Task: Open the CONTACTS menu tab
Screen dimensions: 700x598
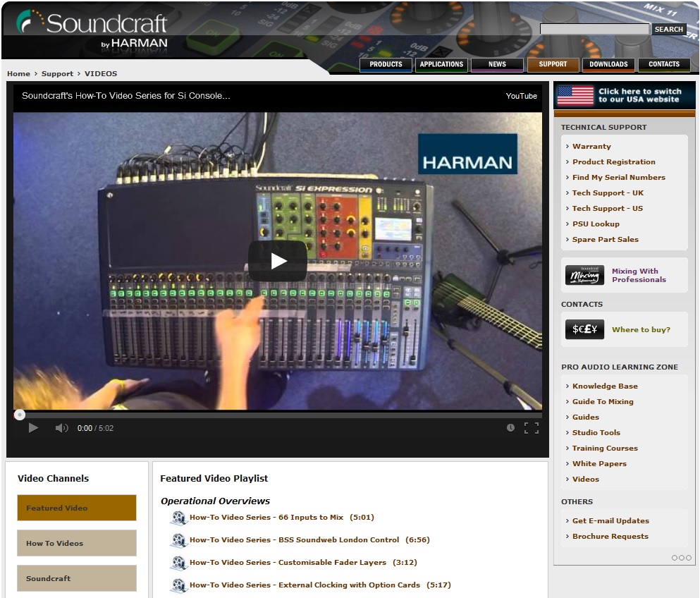Action: (664, 64)
